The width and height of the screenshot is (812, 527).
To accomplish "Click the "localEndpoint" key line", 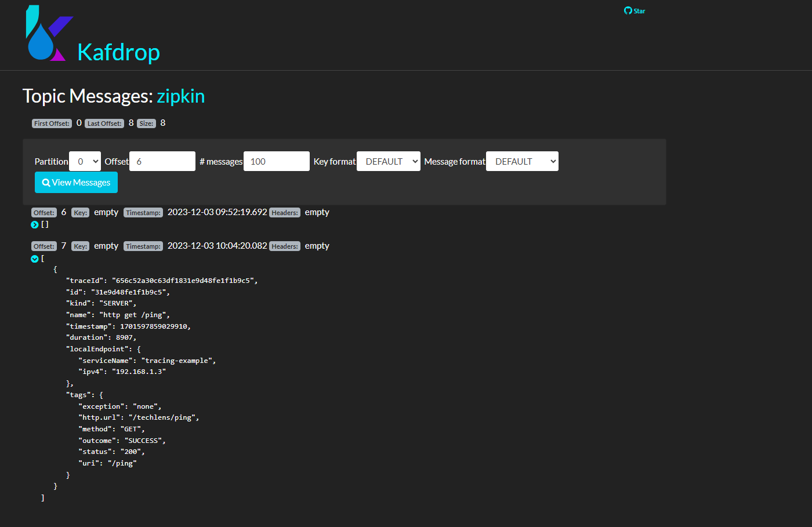I will point(104,349).
